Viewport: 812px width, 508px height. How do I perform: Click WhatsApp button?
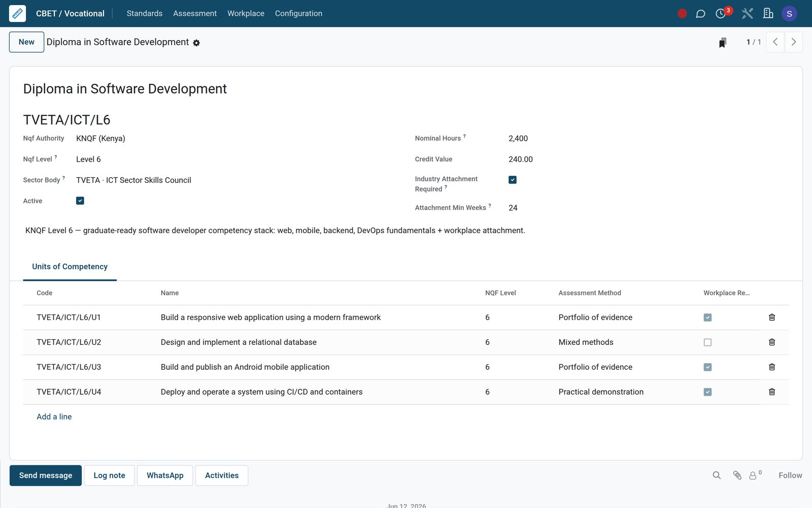[165, 475]
